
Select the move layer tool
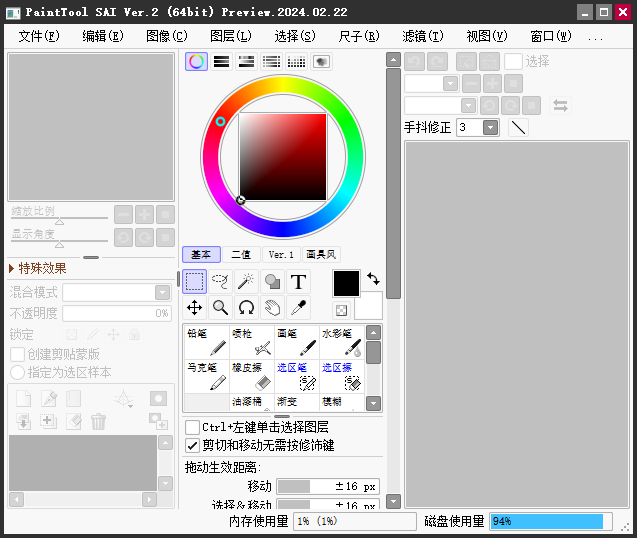[194, 308]
